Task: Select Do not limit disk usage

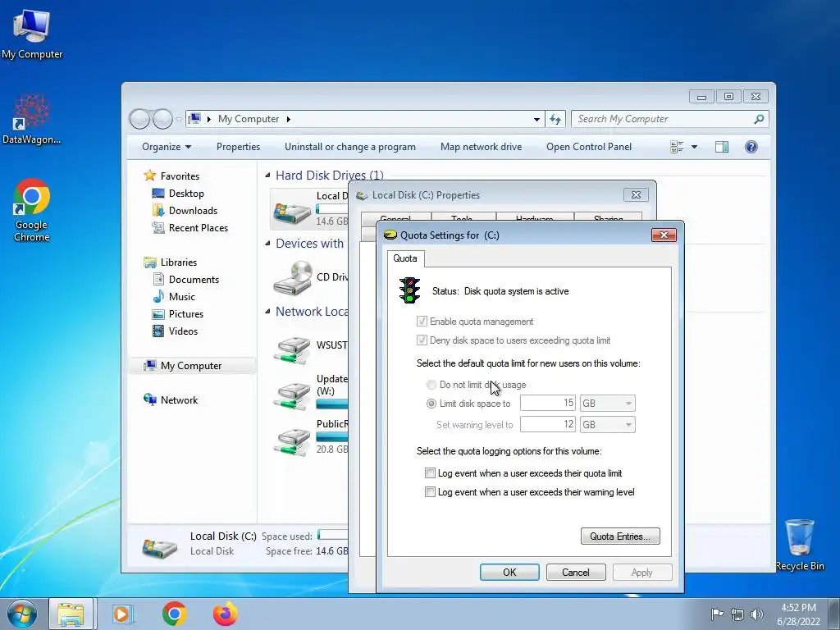Action: click(x=431, y=385)
